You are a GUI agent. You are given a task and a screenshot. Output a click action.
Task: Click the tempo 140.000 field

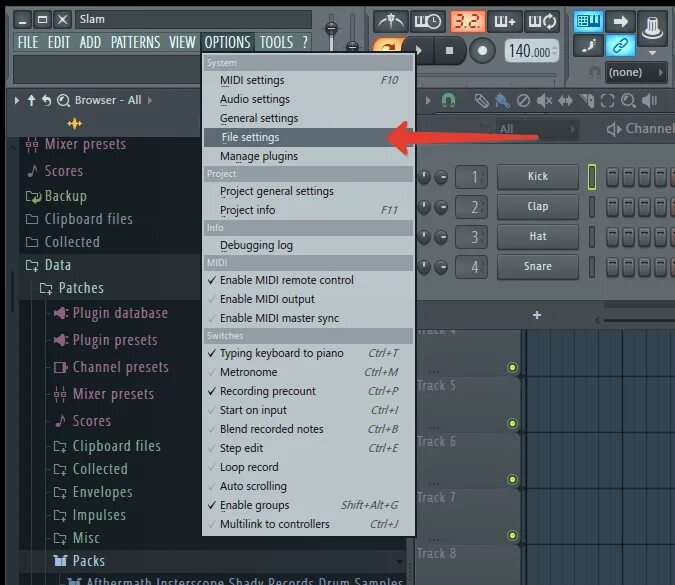pos(532,51)
